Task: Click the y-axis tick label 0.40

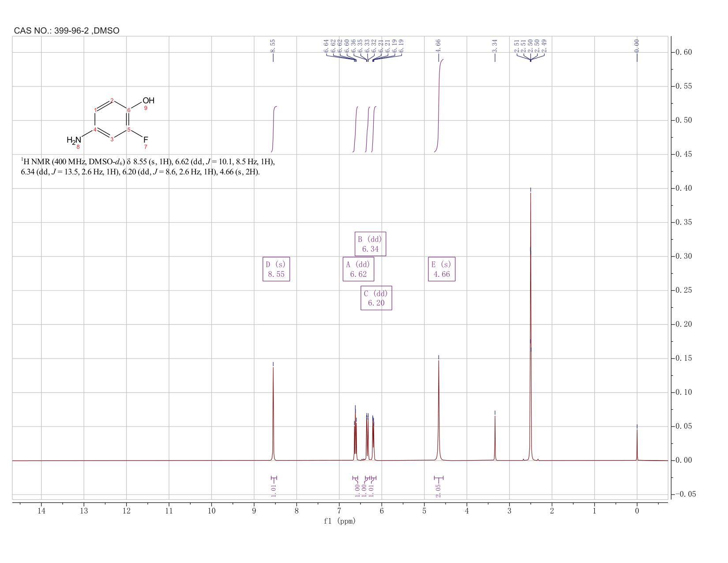Action: [x=683, y=188]
